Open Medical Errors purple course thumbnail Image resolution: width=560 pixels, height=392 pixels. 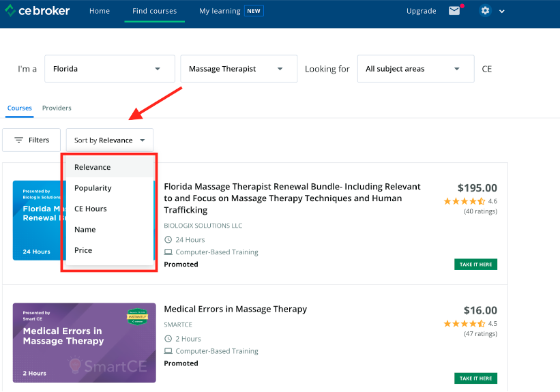pos(85,343)
